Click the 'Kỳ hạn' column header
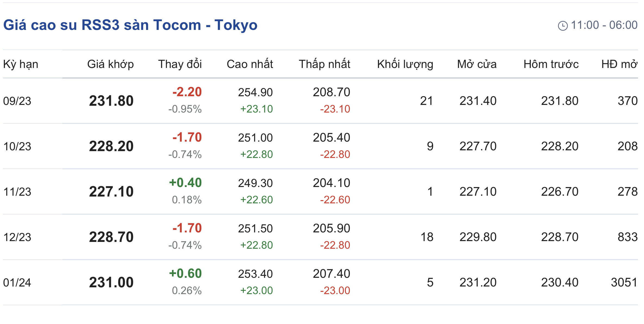The image size is (644, 324). tap(21, 64)
